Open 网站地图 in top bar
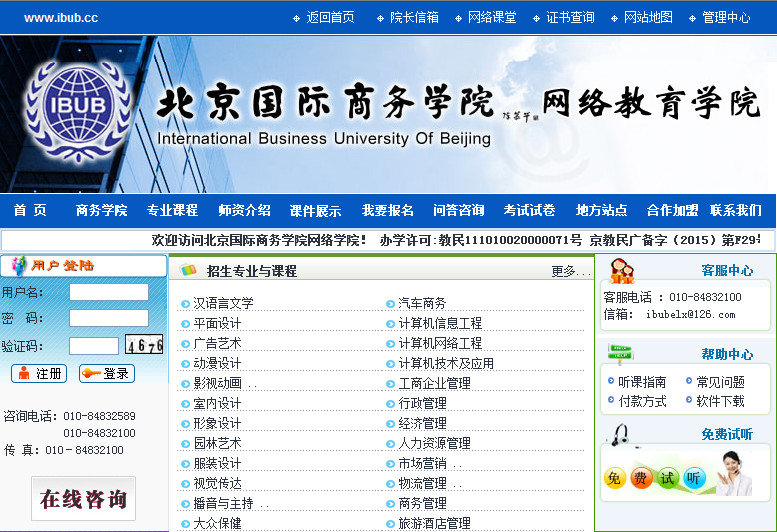777x532 pixels. (648, 18)
